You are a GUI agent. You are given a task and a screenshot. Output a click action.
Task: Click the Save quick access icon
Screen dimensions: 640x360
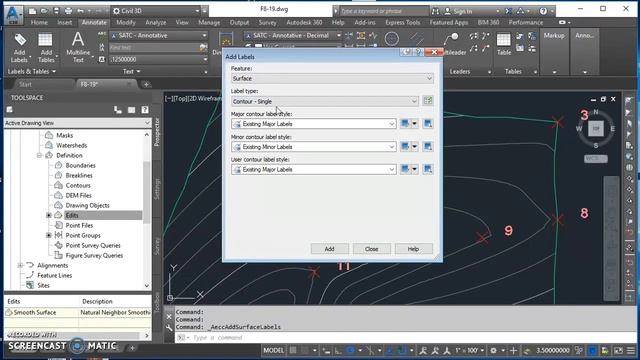point(56,11)
